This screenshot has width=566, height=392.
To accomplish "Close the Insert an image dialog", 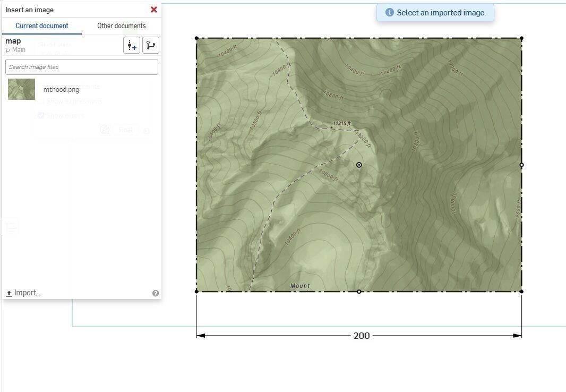I will (154, 10).
